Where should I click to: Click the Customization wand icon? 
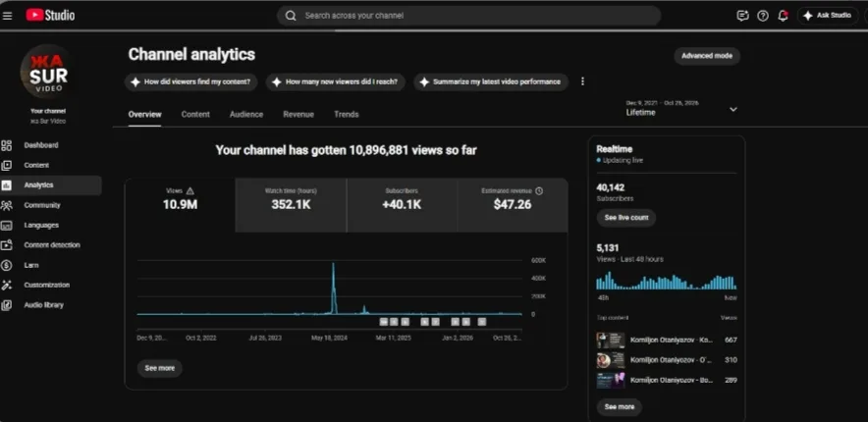pos(7,285)
